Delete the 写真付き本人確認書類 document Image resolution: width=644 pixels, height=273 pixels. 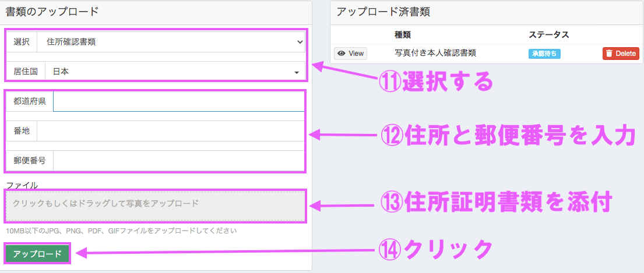621,54
